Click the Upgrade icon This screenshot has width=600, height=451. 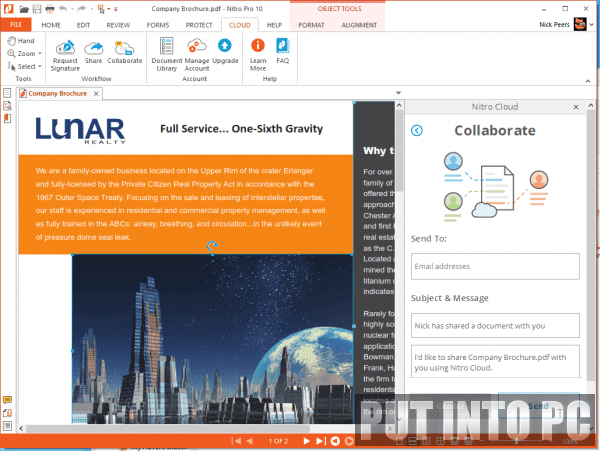click(x=225, y=51)
